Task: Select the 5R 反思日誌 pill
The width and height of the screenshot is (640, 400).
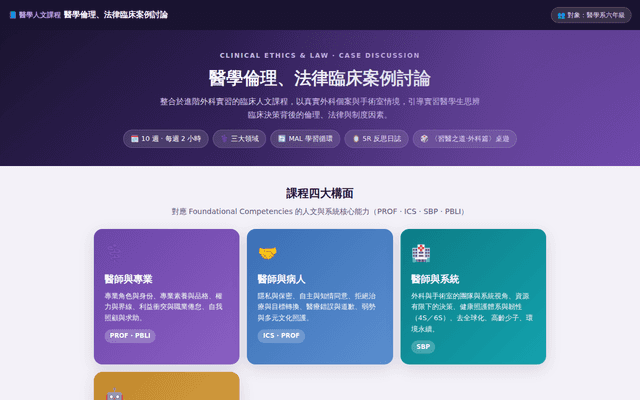Action: [376, 139]
